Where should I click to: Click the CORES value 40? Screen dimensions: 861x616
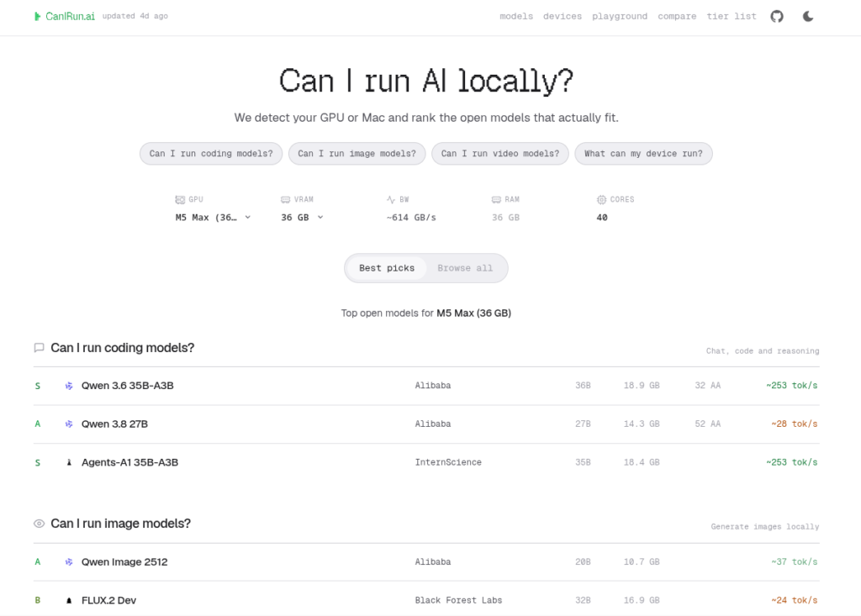[602, 218]
